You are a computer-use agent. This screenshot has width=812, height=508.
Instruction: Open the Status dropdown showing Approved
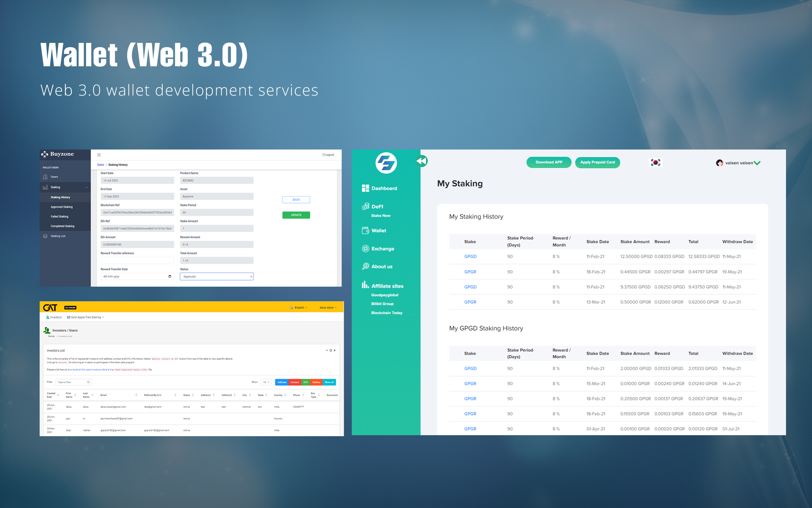(217, 277)
